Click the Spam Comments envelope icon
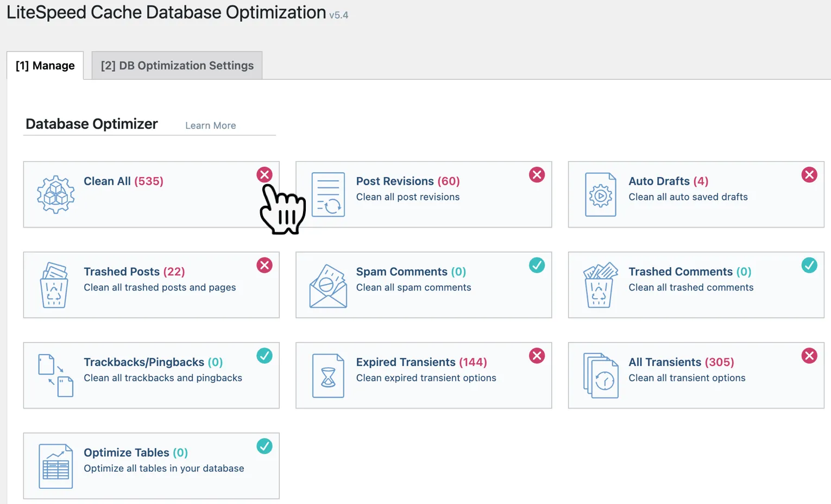Screen dimensions: 831x504 coord(328,286)
